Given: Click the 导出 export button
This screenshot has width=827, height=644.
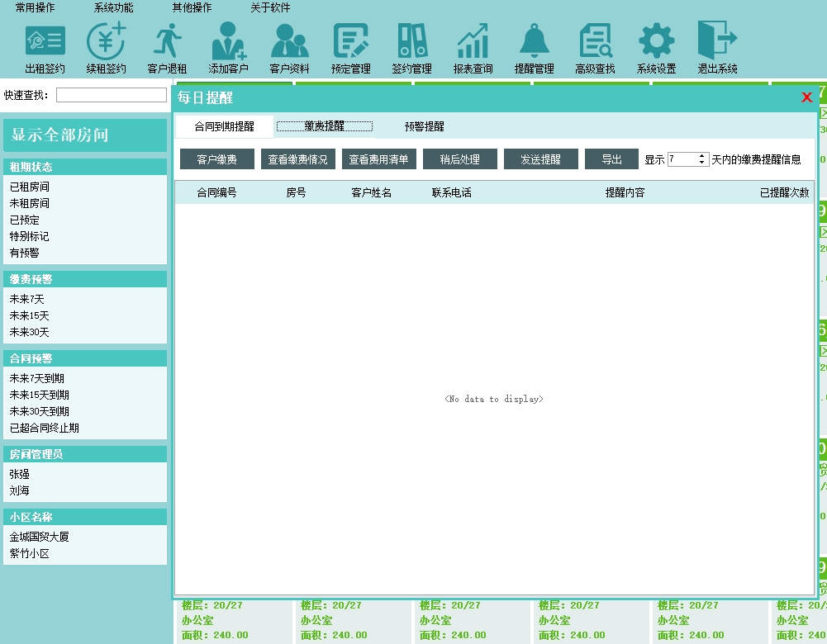Looking at the screenshot, I should [611, 159].
